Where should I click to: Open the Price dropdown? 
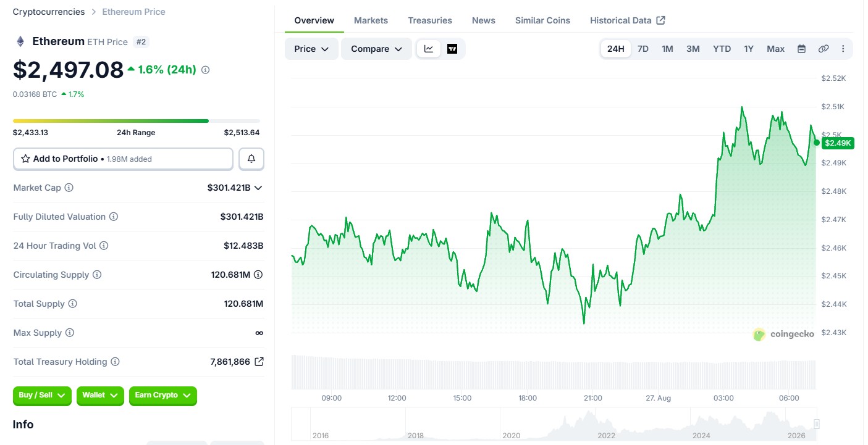coord(311,49)
